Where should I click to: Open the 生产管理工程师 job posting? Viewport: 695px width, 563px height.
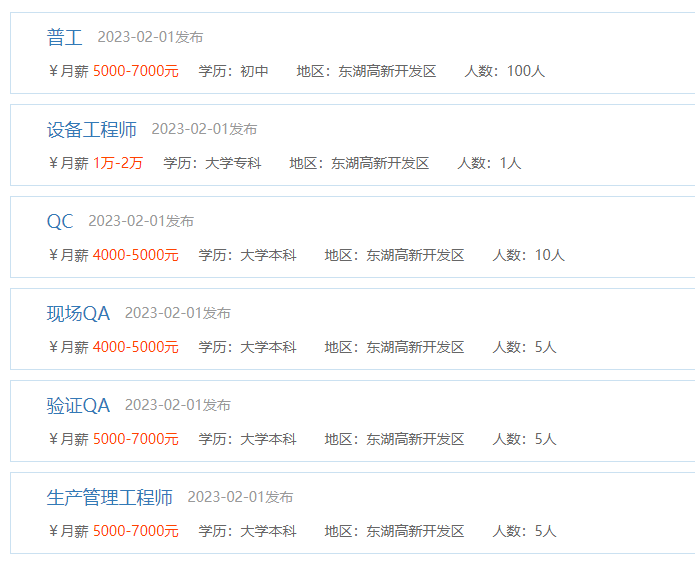point(110,498)
